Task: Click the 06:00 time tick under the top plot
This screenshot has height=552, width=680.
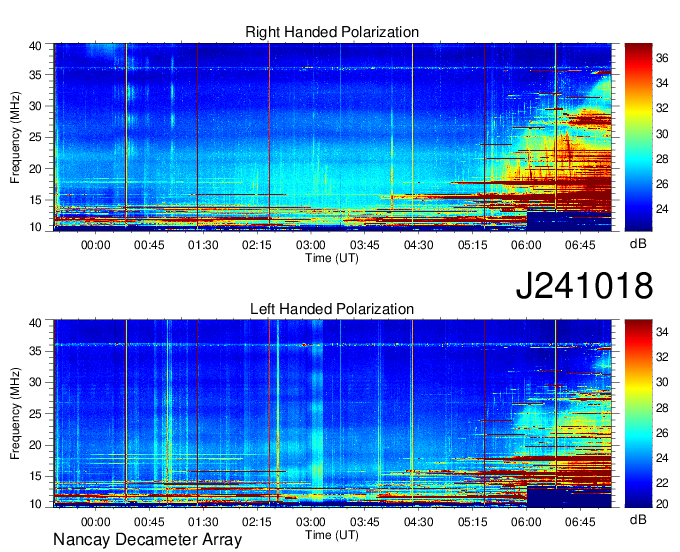Action: (526, 245)
